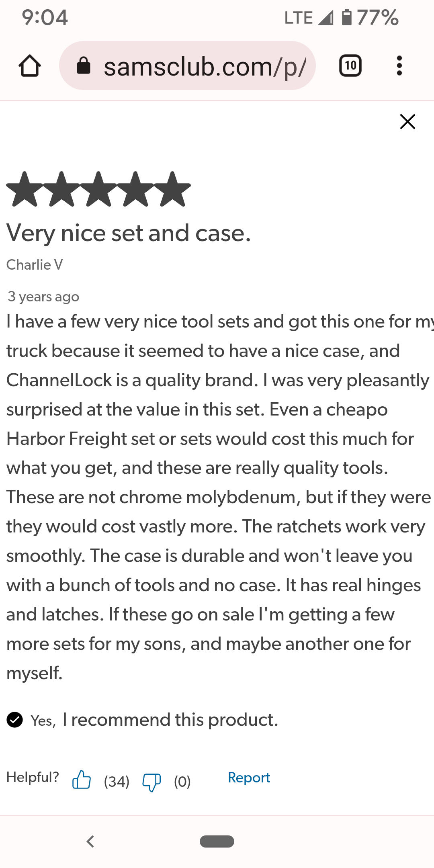Click the middle third rating star
This screenshot has height=868, width=434.
tap(99, 189)
